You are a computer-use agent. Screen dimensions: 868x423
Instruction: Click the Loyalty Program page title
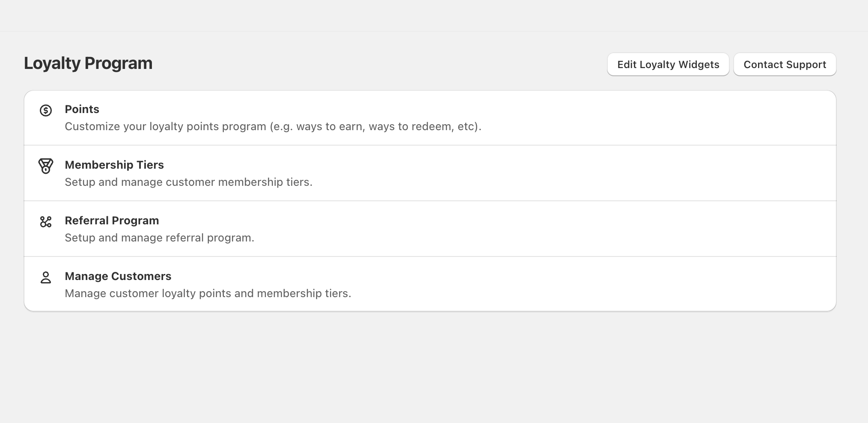pos(88,63)
